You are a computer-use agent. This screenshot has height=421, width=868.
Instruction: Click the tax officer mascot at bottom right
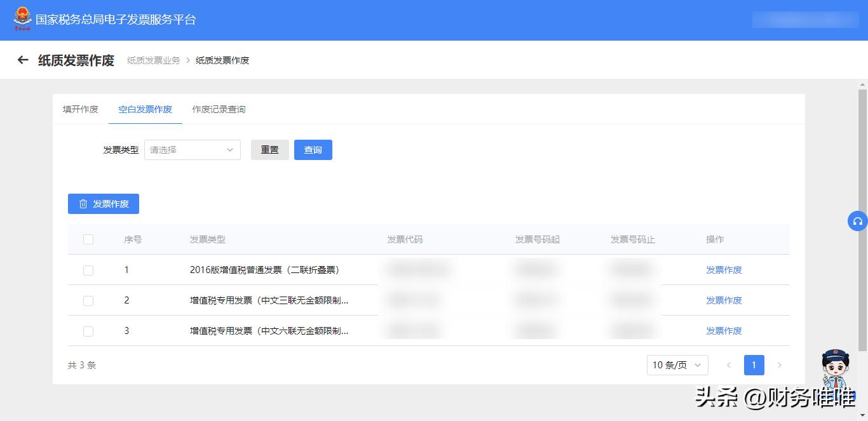point(834,370)
